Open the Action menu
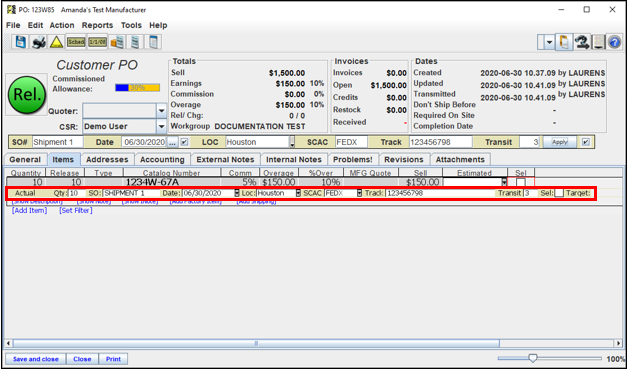The image size is (630, 372). (62, 25)
